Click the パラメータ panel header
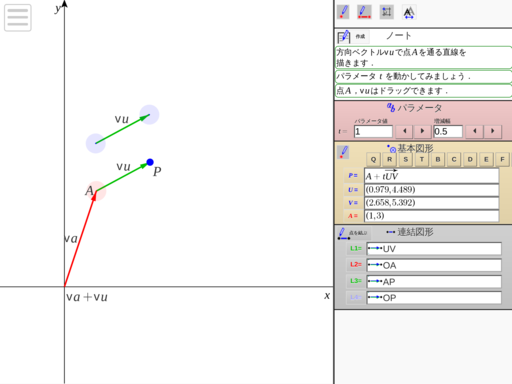The image size is (512, 384). [x=415, y=108]
